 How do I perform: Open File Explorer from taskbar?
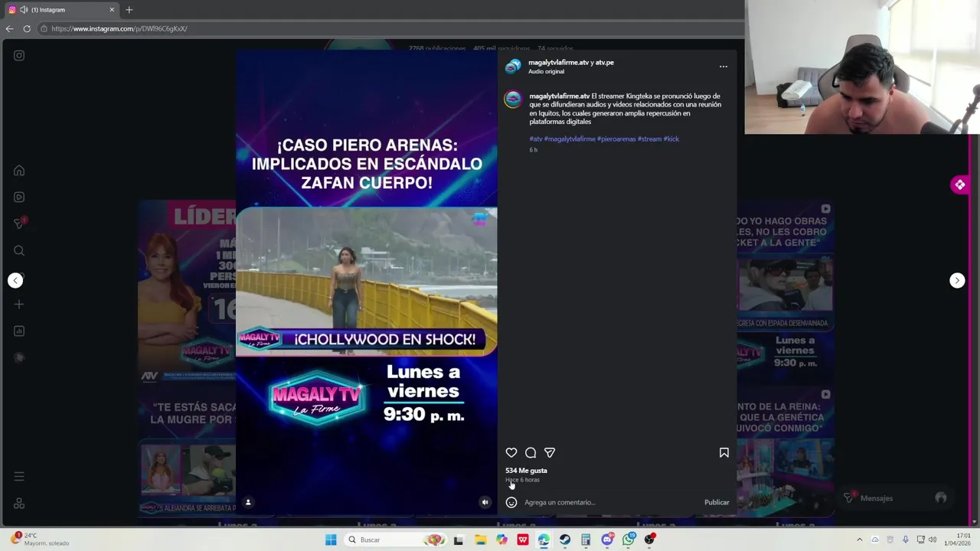pyautogui.click(x=481, y=540)
